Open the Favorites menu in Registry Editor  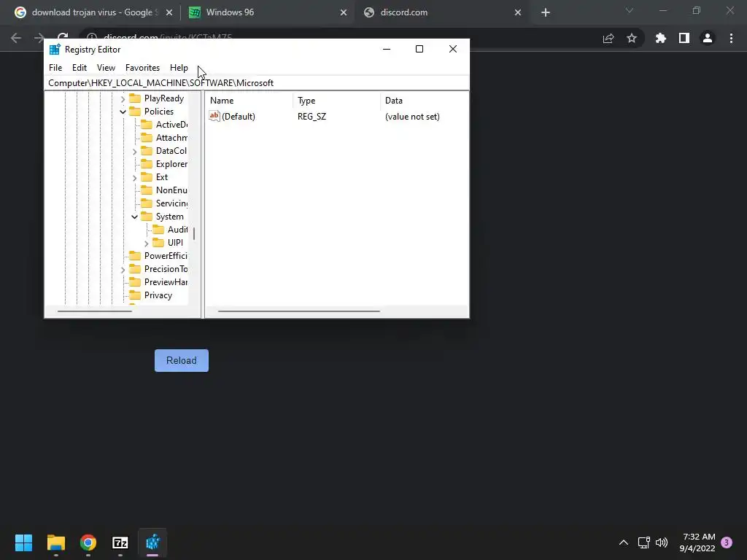[x=142, y=68]
